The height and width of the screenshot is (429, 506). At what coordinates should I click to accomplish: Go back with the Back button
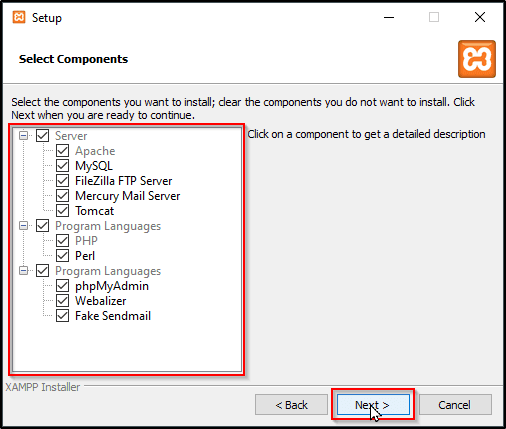[291, 405]
